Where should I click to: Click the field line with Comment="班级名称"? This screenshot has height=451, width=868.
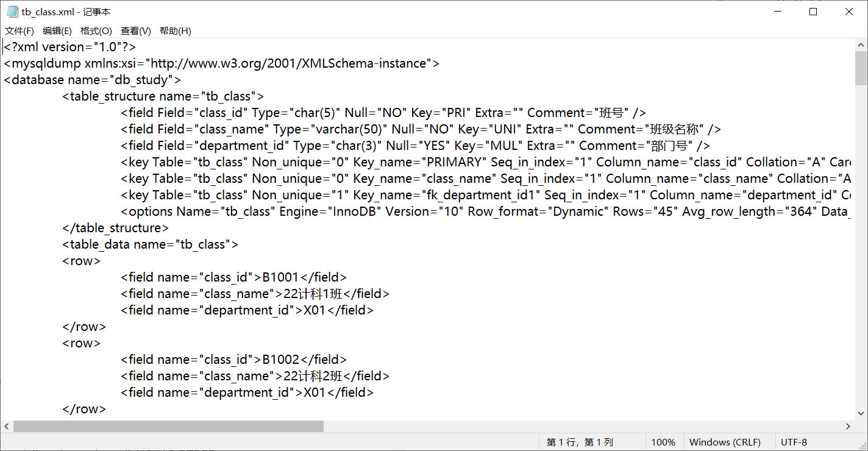coord(421,129)
